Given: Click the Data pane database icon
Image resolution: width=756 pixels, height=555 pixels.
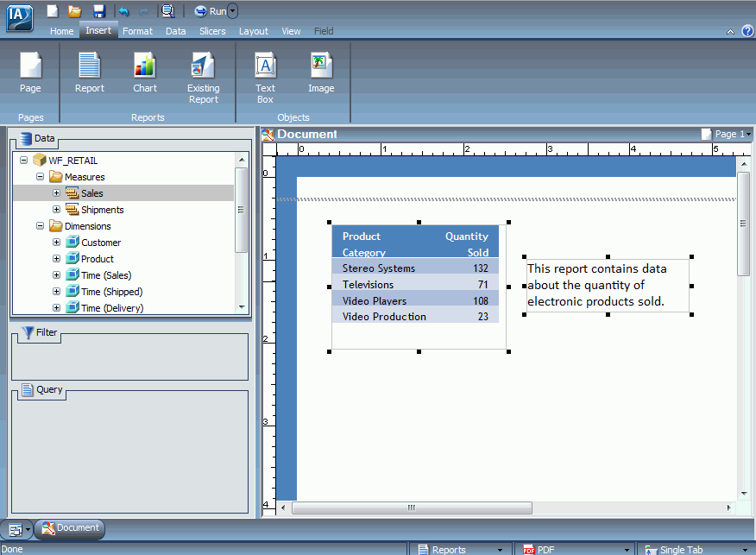Looking at the screenshot, I should pyautogui.click(x=26, y=138).
